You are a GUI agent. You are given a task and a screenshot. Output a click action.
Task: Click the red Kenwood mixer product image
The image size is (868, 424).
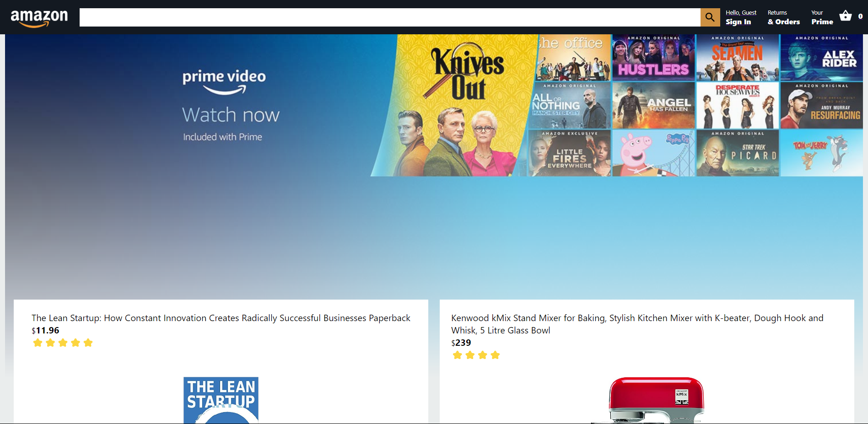click(x=656, y=396)
